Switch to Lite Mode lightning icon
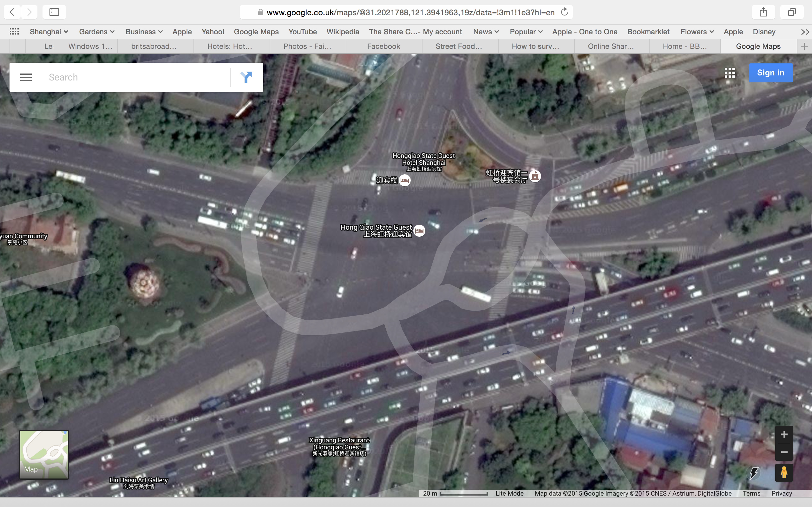812x507 pixels. pyautogui.click(x=754, y=473)
